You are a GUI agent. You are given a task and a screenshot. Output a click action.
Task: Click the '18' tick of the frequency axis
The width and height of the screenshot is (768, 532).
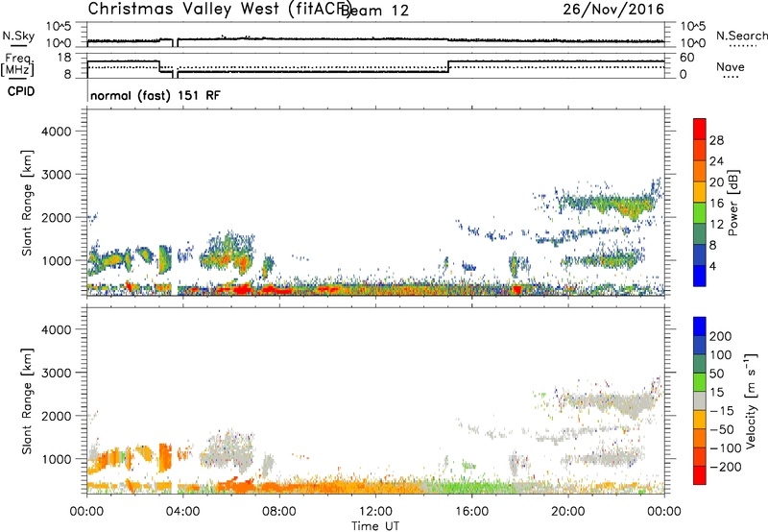click(64, 58)
